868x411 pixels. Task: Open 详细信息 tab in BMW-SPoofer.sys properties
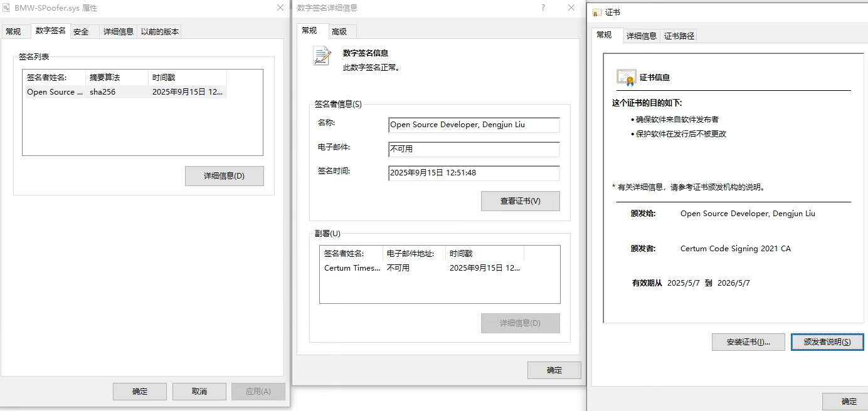[x=118, y=31]
